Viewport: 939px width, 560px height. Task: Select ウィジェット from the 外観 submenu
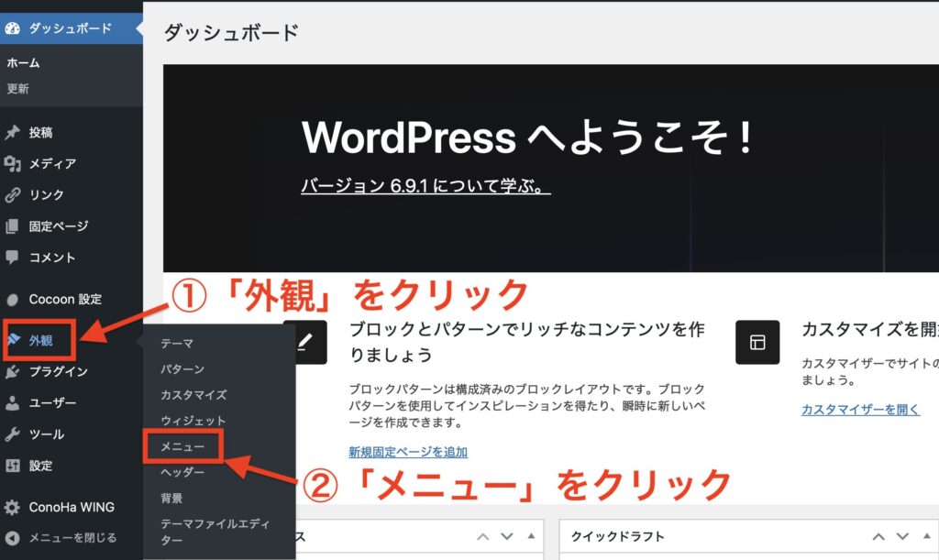coord(193,421)
